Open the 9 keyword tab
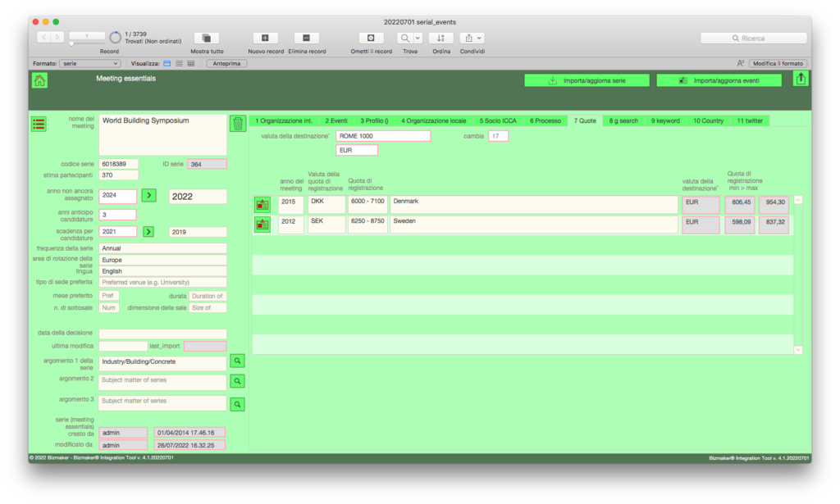Viewport: 840px width, 504px height. coord(665,121)
